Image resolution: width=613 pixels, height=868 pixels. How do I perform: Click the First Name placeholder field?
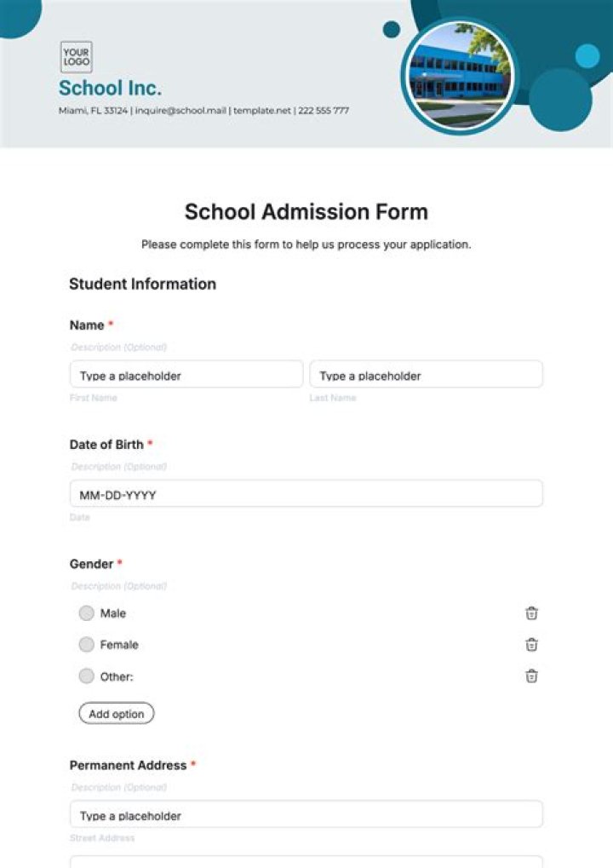pos(186,375)
